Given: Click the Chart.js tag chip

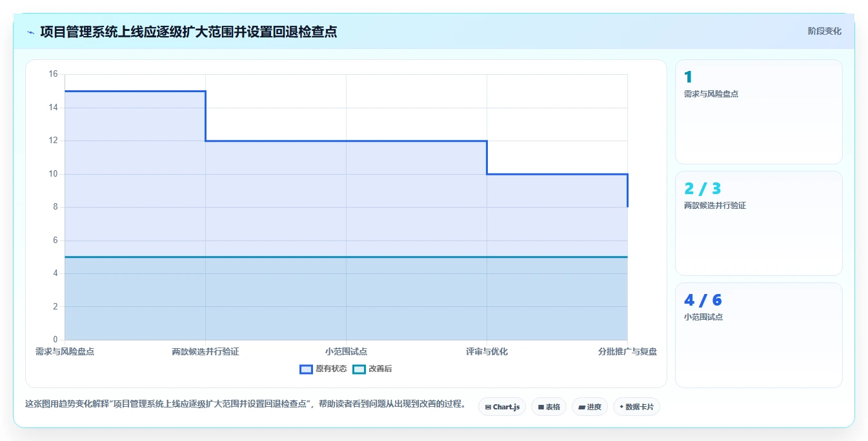Looking at the screenshot, I should (x=502, y=407).
